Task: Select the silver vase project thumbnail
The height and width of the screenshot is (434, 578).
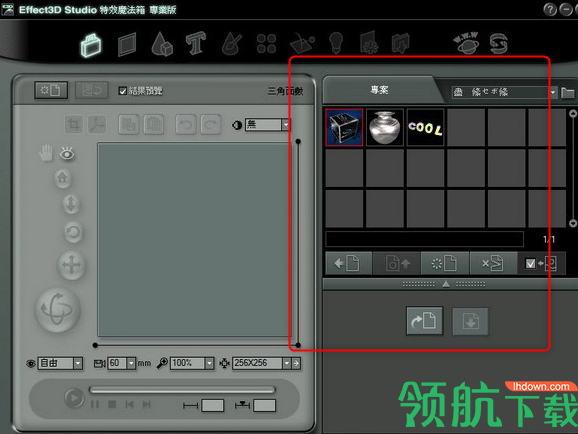Action: click(x=384, y=128)
